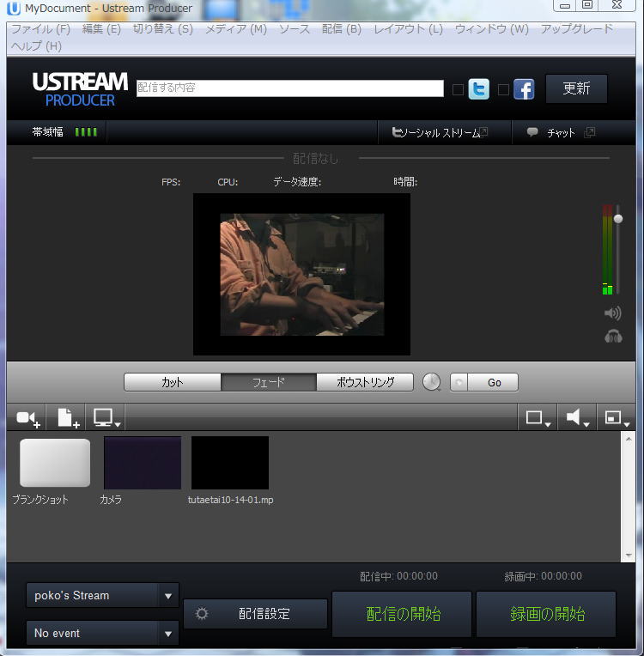Open the レイアウト (L) menu
Image resolution: width=644 pixels, height=656 pixels.
pyautogui.click(x=409, y=29)
